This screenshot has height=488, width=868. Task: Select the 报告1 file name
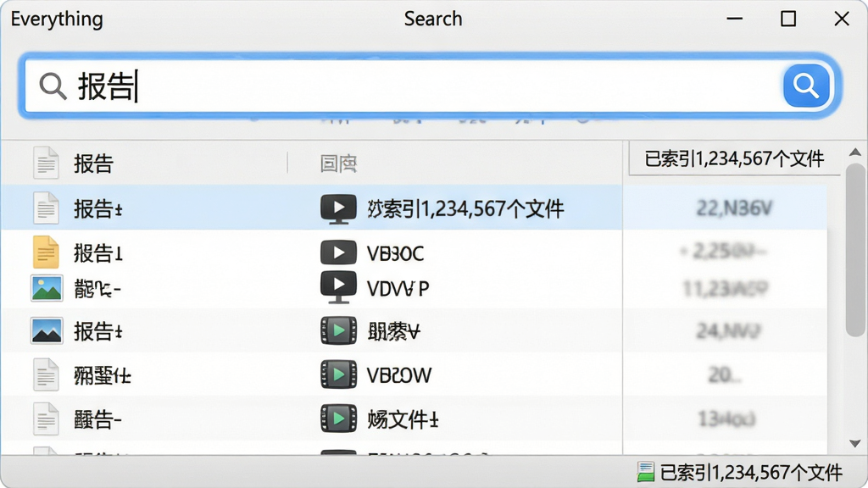coord(98,253)
